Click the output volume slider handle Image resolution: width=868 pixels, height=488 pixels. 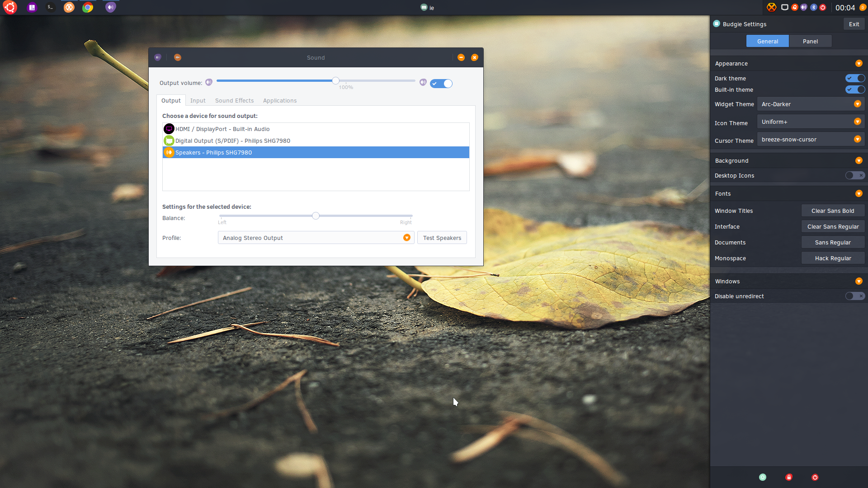coord(335,80)
